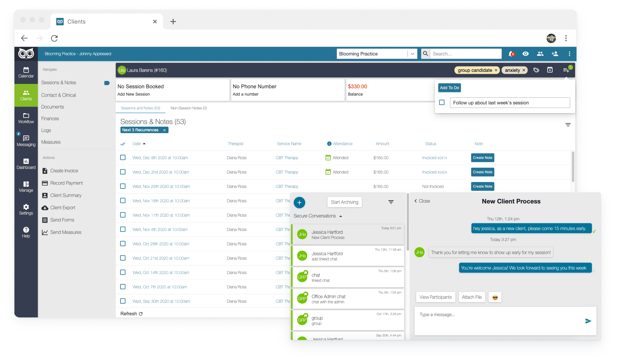Remove the anxiety tag
618x364 pixels.
tap(524, 70)
